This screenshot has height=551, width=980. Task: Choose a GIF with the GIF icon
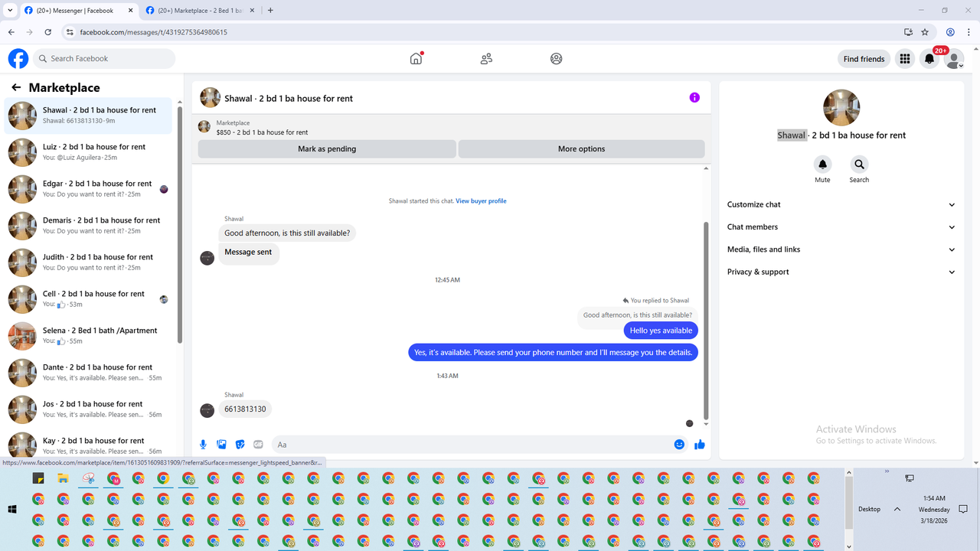(x=258, y=444)
